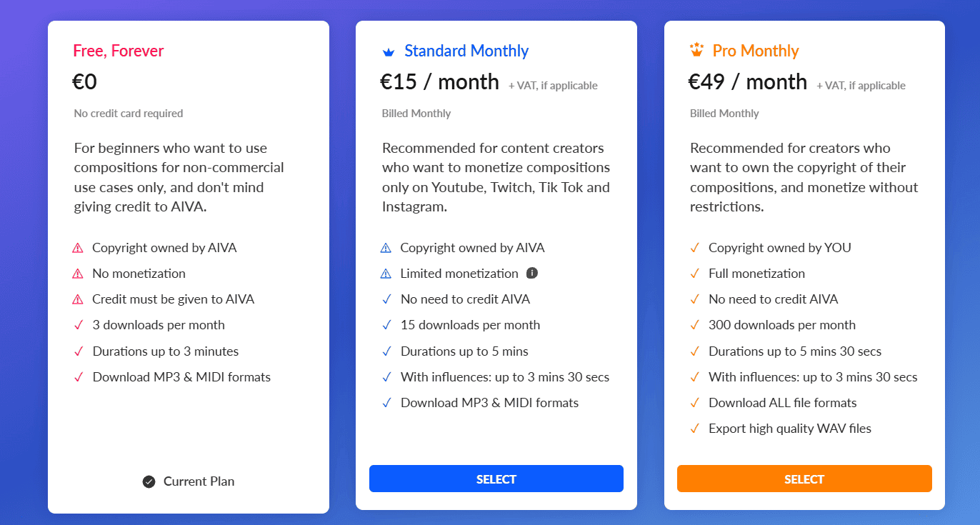Click warning icon beside Credit must be given to AIVA
The width and height of the screenshot is (980, 525).
(78, 299)
